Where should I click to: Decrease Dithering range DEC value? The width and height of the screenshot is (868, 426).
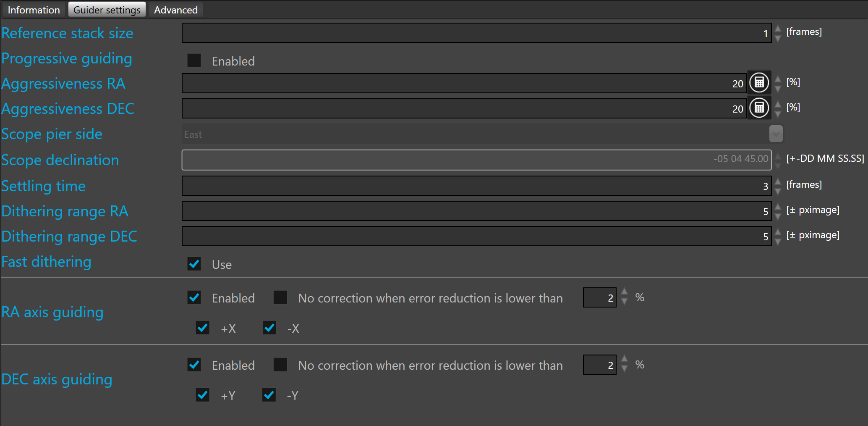[778, 242]
